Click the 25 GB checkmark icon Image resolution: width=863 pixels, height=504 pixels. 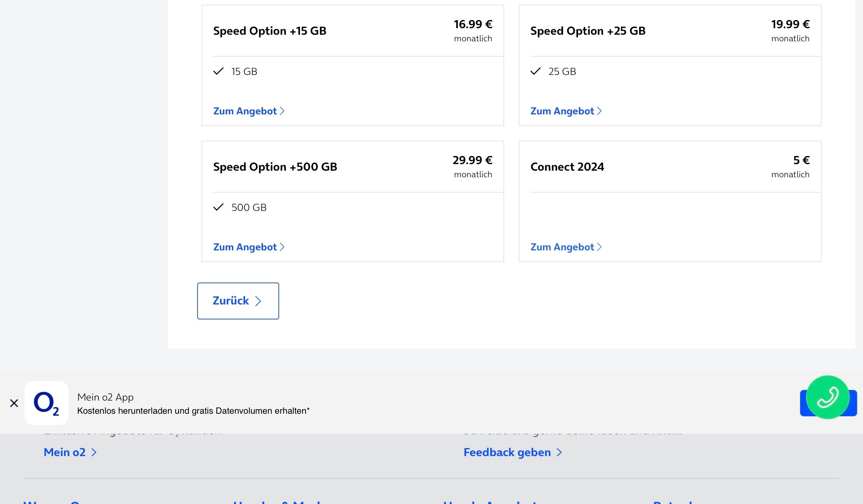[x=536, y=71]
